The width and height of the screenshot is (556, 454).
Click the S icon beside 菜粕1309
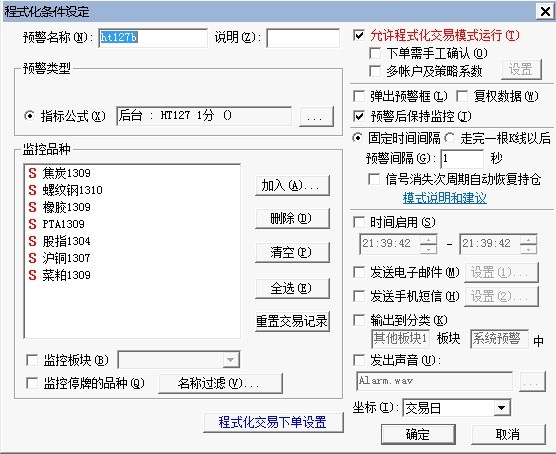click(x=32, y=275)
